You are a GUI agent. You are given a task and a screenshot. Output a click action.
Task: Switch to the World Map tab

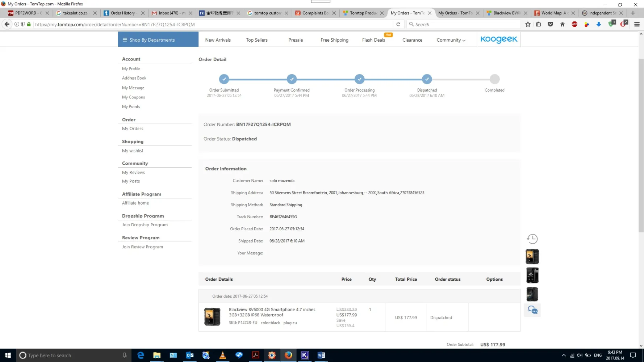click(554, 13)
